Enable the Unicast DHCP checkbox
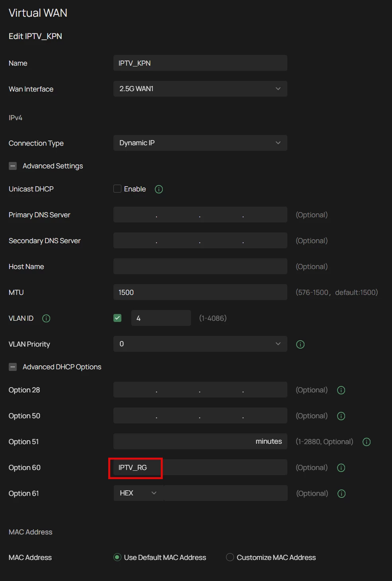392x581 pixels. pos(117,189)
